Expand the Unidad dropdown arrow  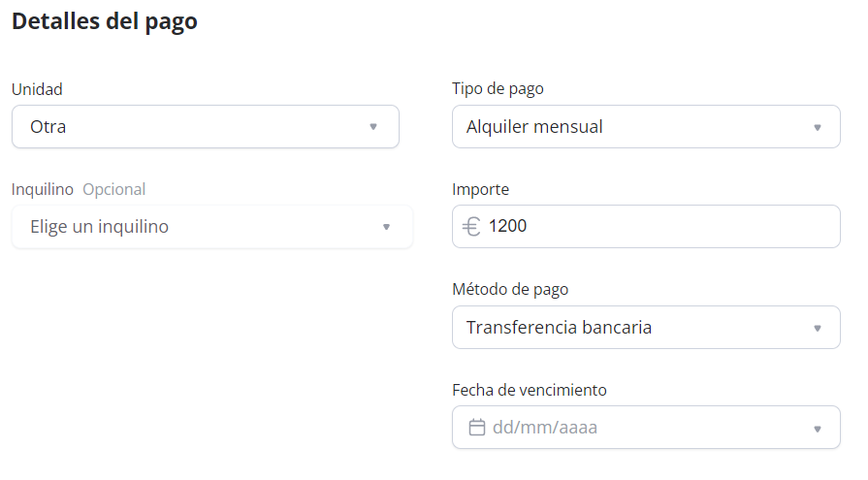tap(373, 127)
